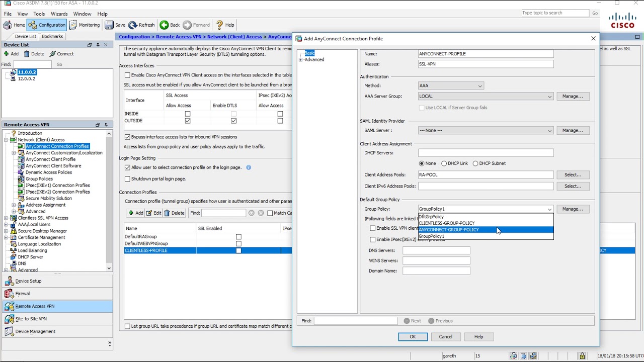The height and width of the screenshot is (362, 644).
Task: Choose CLIENTLESS-GROUP-POLICY from the list
Action: click(486, 223)
